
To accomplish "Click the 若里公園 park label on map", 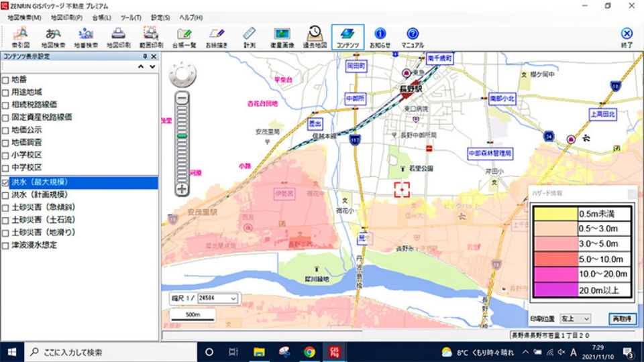I will tap(421, 168).
